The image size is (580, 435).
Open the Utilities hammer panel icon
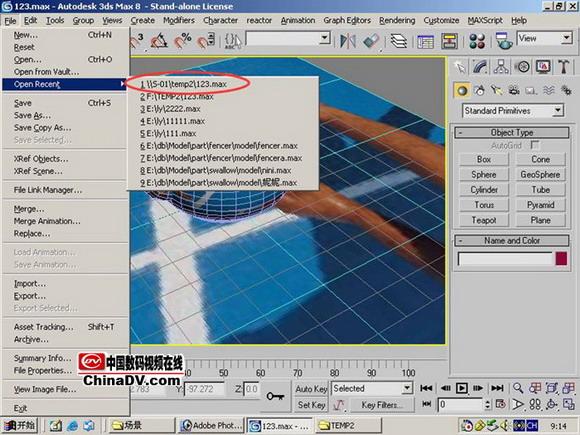(x=563, y=67)
